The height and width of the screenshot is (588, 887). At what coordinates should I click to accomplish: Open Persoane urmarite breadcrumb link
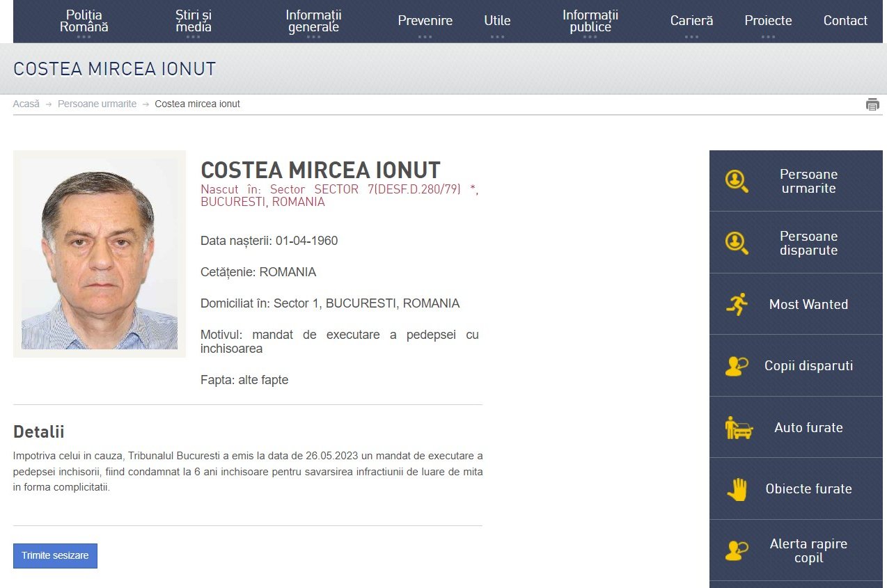click(97, 104)
